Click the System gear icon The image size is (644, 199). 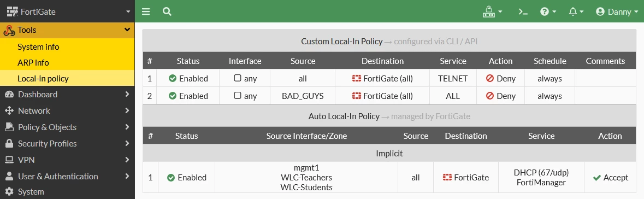(9, 192)
